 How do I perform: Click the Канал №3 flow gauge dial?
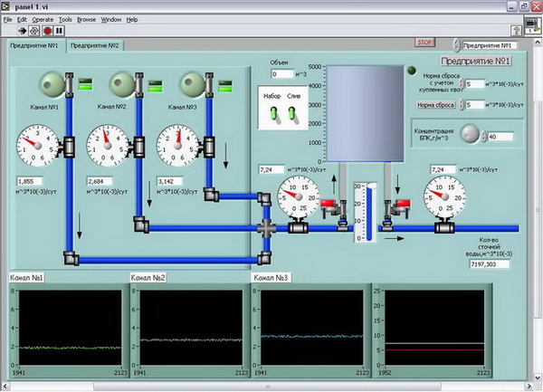(177, 146)
